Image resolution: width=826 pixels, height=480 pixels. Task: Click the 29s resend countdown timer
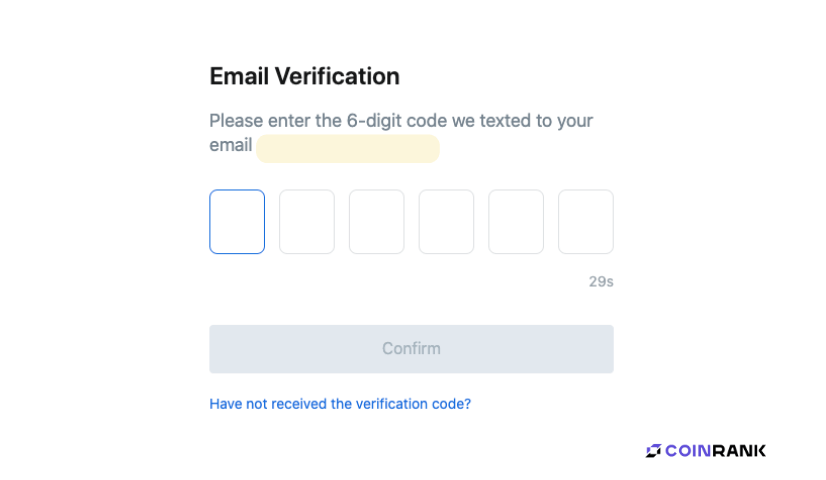pos(601,282)
